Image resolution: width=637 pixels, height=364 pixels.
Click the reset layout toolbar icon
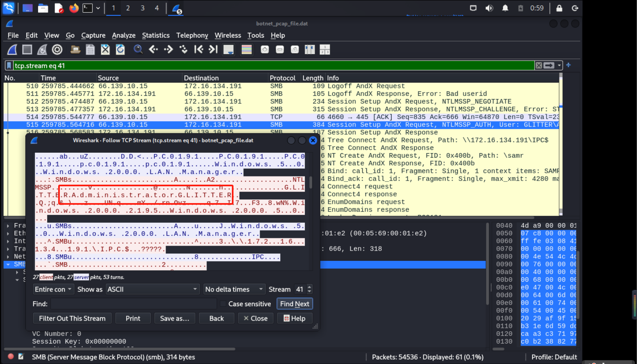[325, 50]
